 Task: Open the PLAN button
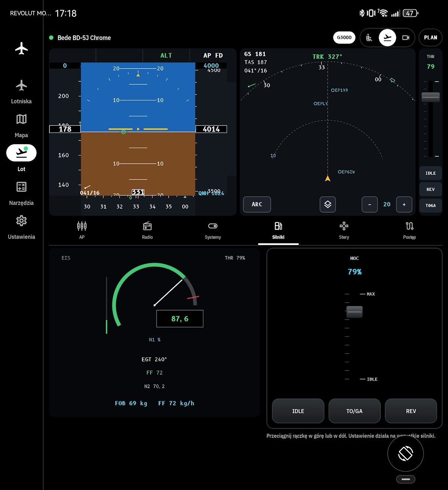[430, 37]
